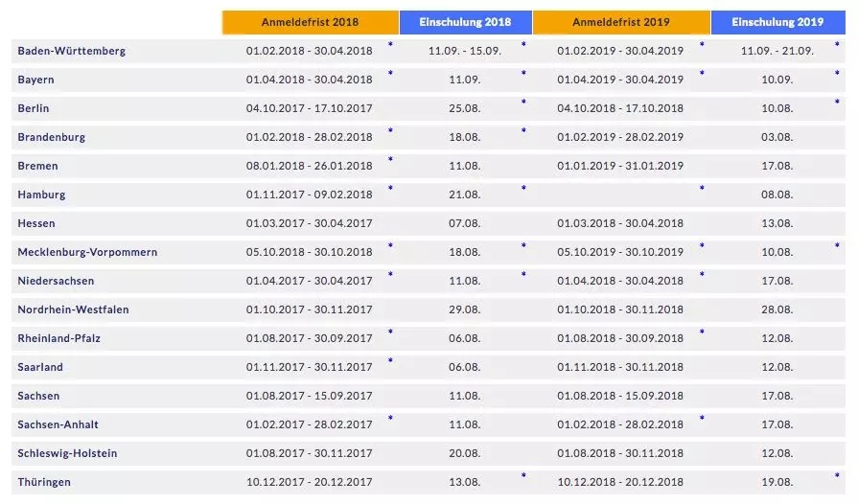The image size is (858, 504).
Task: Select the Einschulung 2019 blue header
Action: tap(778, 22)
